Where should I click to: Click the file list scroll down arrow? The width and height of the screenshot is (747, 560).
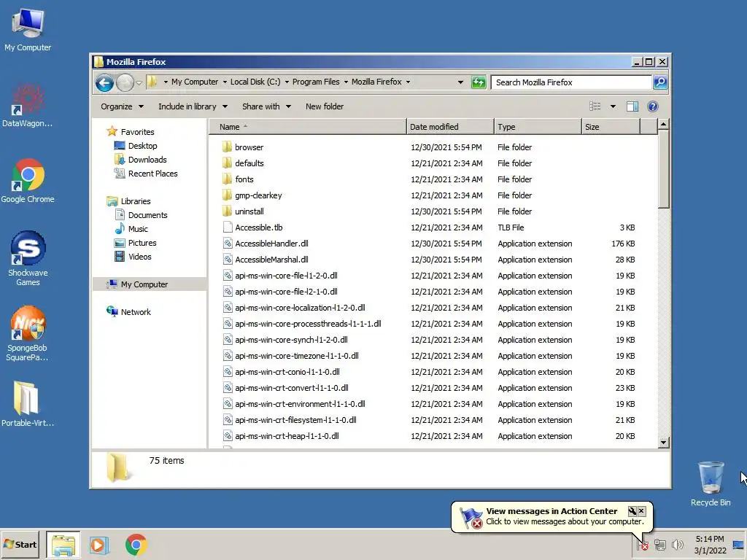click(x=663, y=443)
